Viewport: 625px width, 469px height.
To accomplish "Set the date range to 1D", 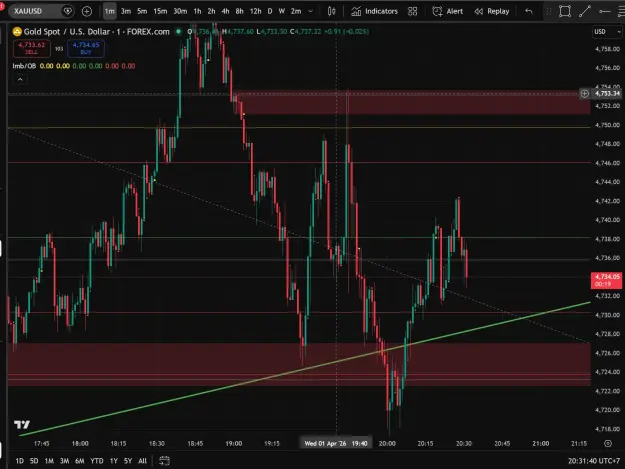I will pyautogui.click(x=20, y=461).
